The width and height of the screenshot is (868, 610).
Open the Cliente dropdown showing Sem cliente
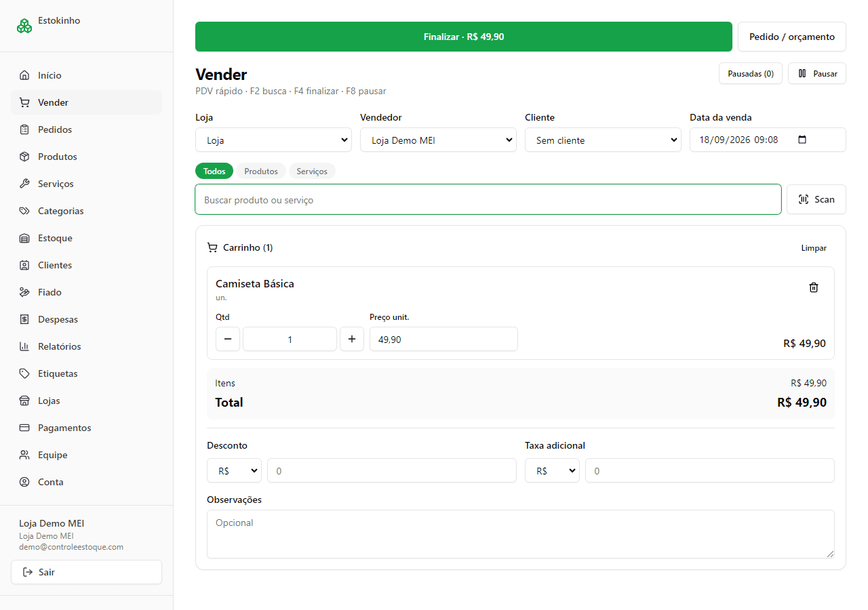tap(603, 140)
